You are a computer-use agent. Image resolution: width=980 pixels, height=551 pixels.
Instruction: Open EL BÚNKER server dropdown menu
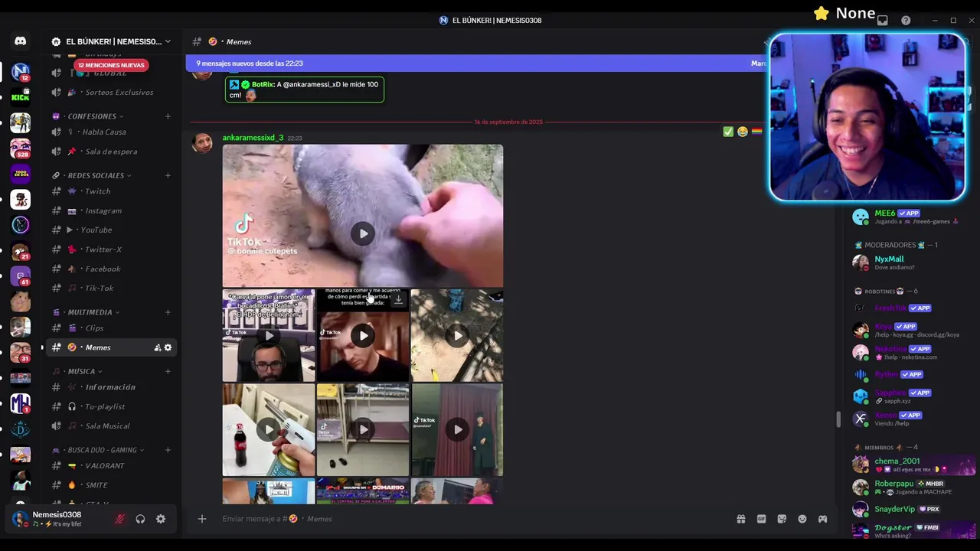point(111,41)
